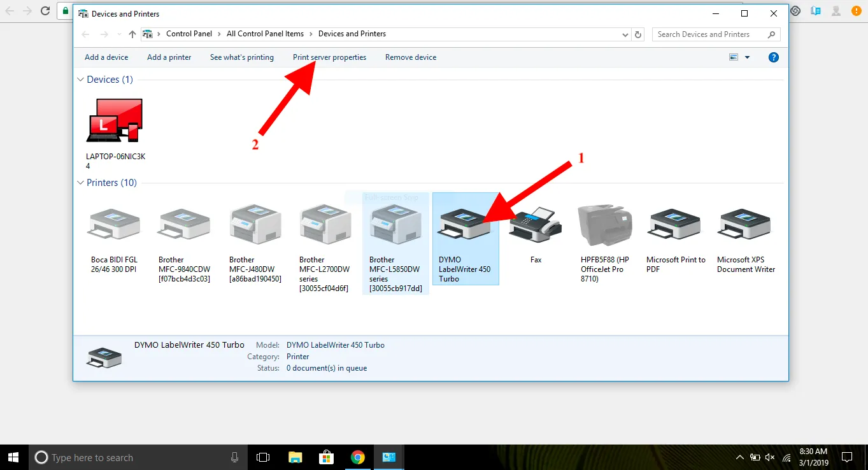Click the spiral extension icon in the browser
868x470 pixels.
point(796,11)
